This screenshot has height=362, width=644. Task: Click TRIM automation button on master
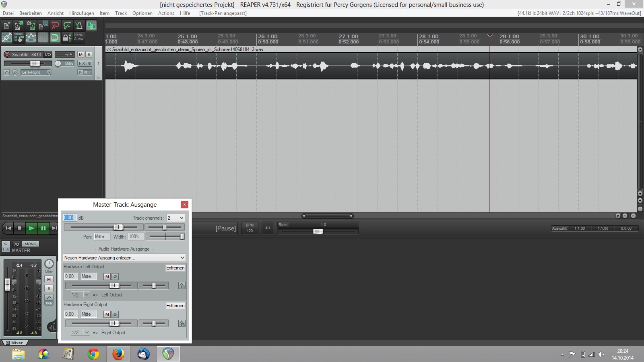(x=49, y=303)
